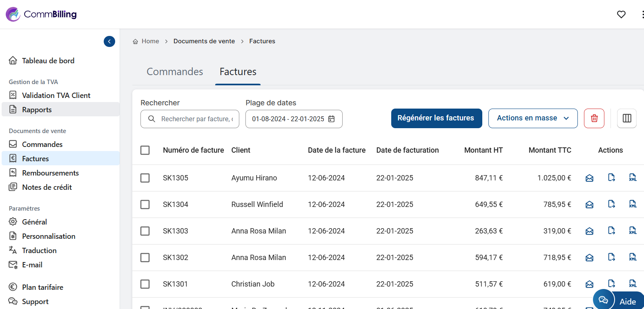
Task: Toggle the select-all invoices checkbox
Action: pos(145,150)
